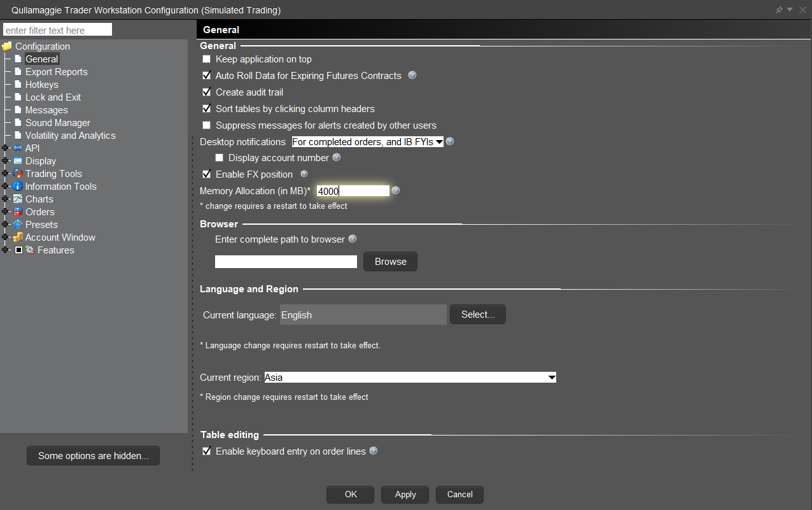
Task: Open the Current region dropdown
Action: click(x=410, y=378)
